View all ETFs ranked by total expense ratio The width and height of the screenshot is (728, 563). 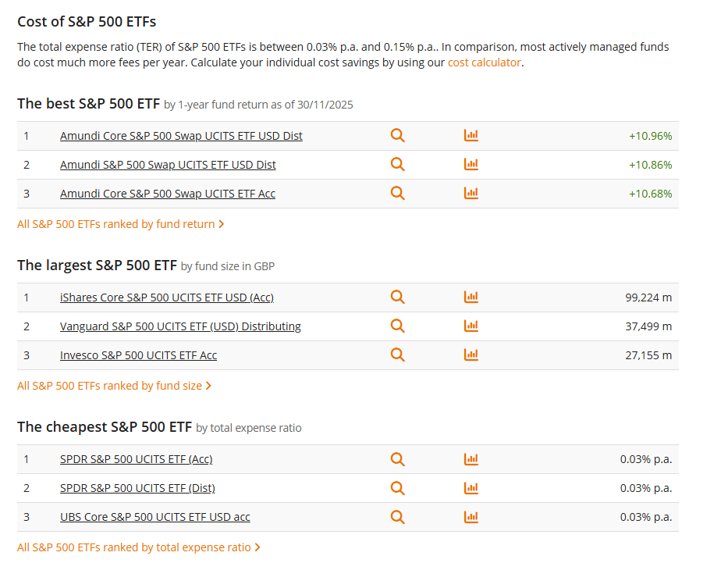(x=138, y=547)
